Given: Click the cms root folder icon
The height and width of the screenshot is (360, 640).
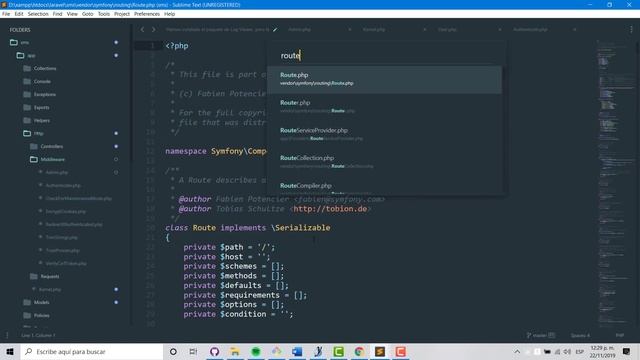Looking at the screenshot, I should click(13, 42).
